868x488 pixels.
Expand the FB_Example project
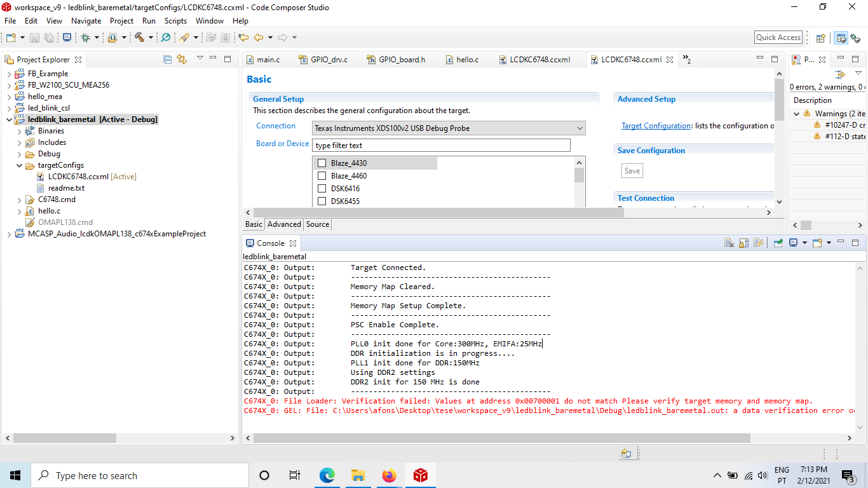point(9,74)
